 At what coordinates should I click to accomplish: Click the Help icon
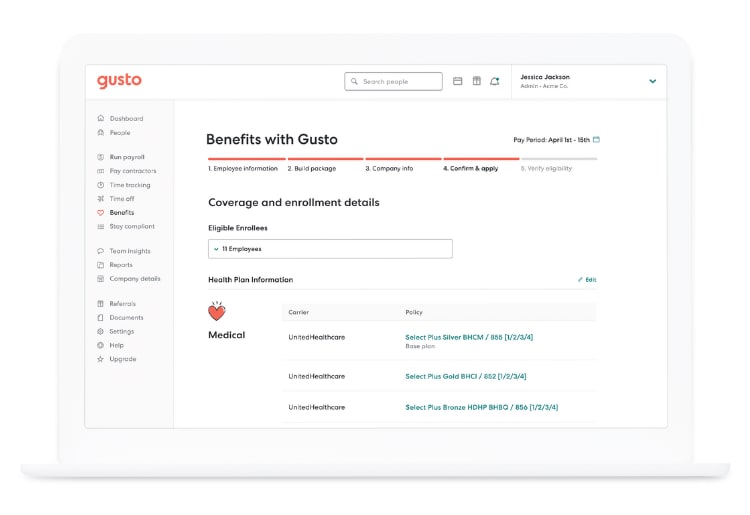(100, 345)
